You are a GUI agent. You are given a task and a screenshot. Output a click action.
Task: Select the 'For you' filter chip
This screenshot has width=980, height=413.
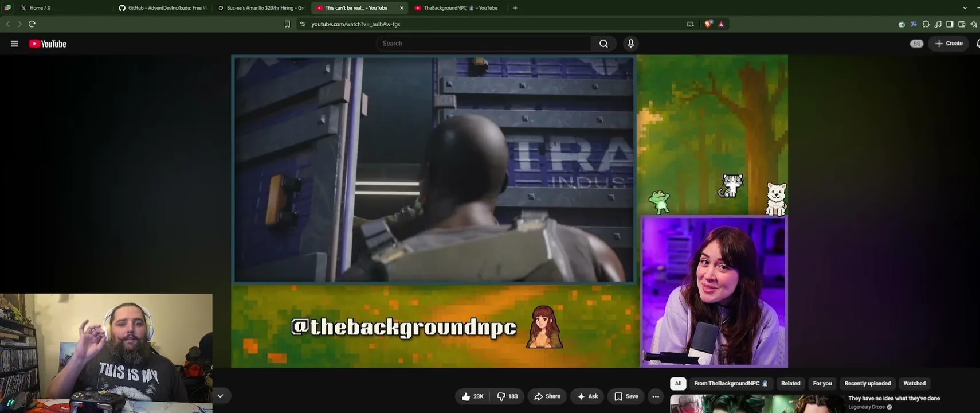pos(822,383)
